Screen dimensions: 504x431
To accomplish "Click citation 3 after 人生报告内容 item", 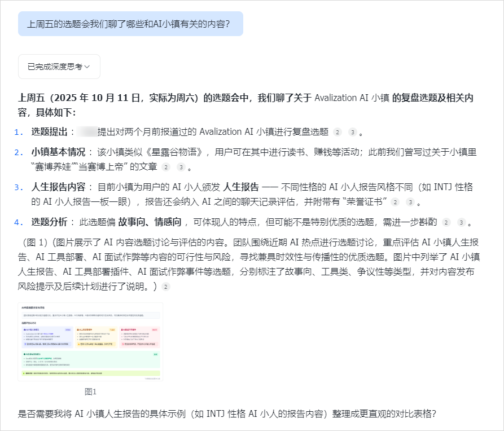I will pyautogui.click(x=410, y=202).
